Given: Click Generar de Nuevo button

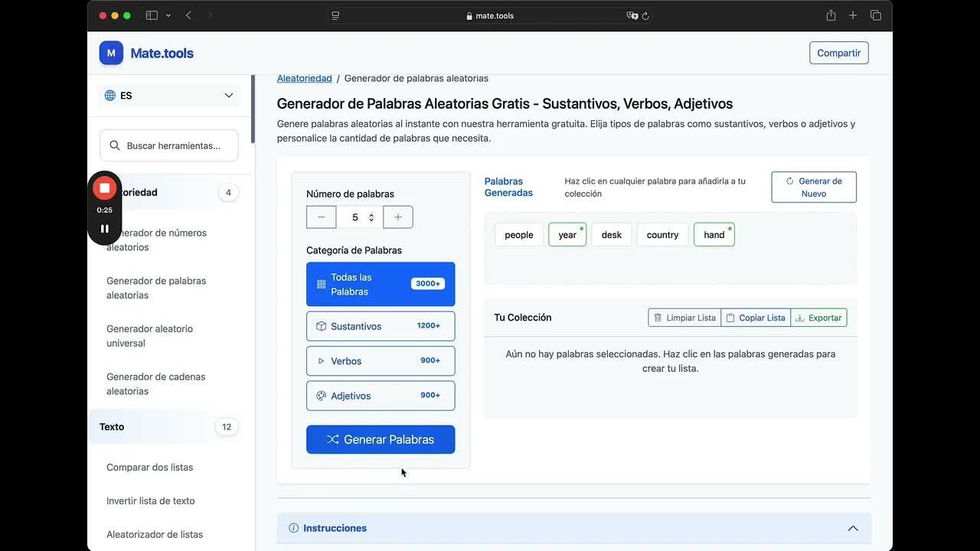Looking at the screenshot, I should (x=814, y=187).
